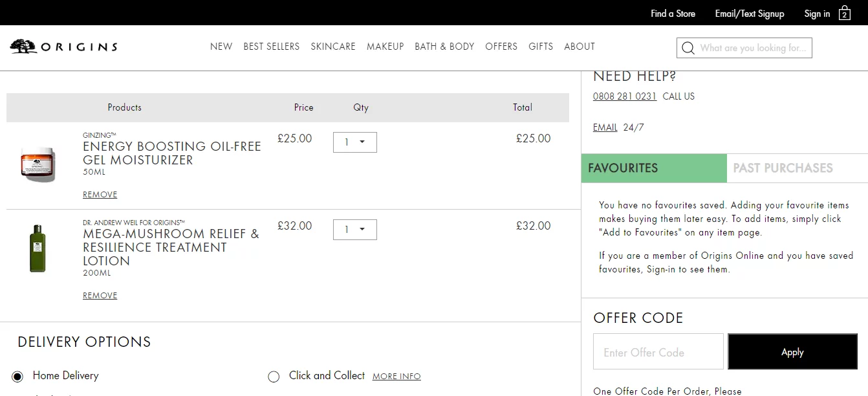This screenshot has width=868, height=396.
Task: Open the shopping bag cart icon
Action: tap(844, 13)
